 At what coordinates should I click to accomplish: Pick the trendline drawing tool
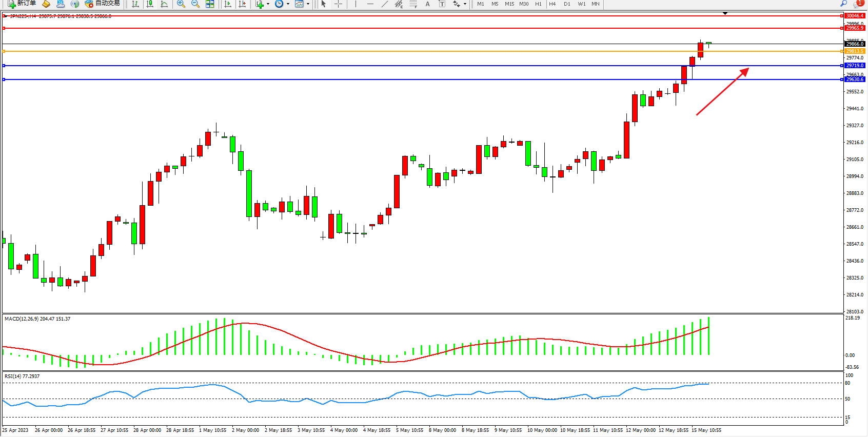(x=385, y=4)
